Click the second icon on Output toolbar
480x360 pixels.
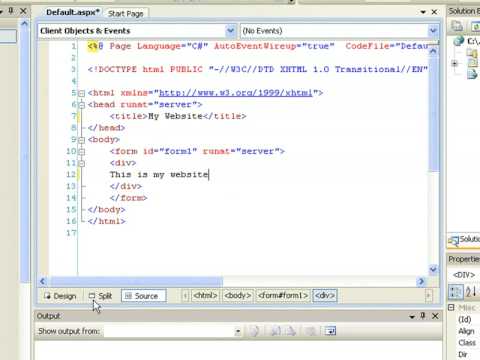pos(276,331)
